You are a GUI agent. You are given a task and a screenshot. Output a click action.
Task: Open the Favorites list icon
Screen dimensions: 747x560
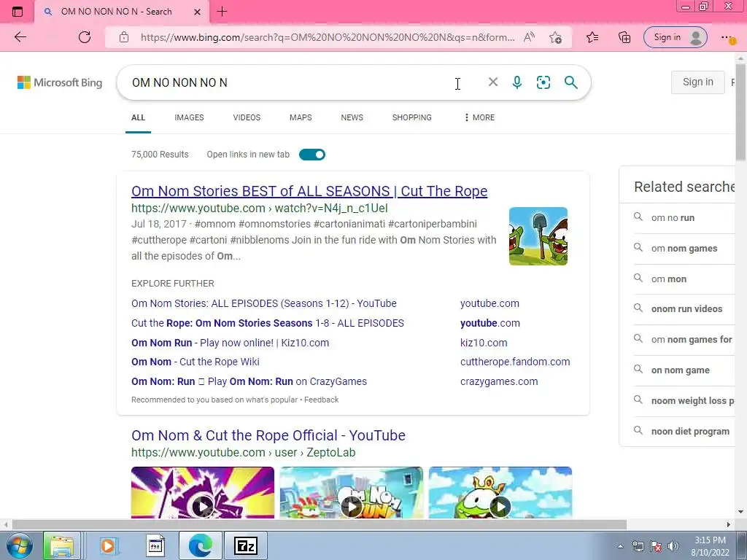pyautogui.click(x=592, y=37)
